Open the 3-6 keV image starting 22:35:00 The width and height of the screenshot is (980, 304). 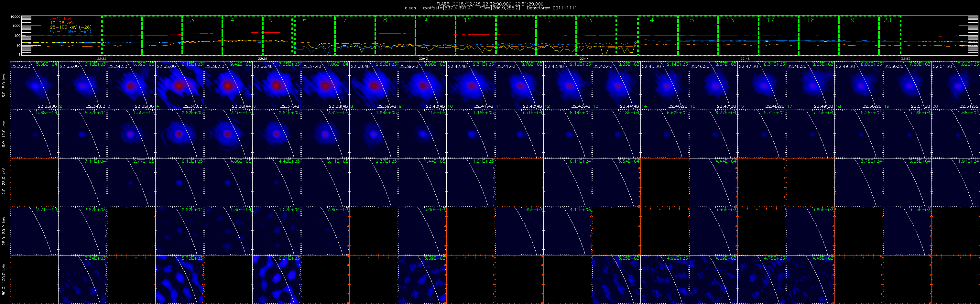pos(180,85)
